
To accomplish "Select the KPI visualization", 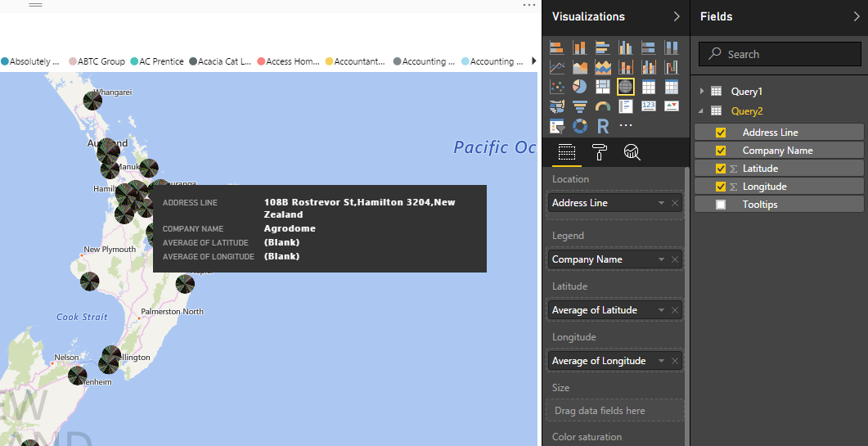I will click(x=672, y=106).
